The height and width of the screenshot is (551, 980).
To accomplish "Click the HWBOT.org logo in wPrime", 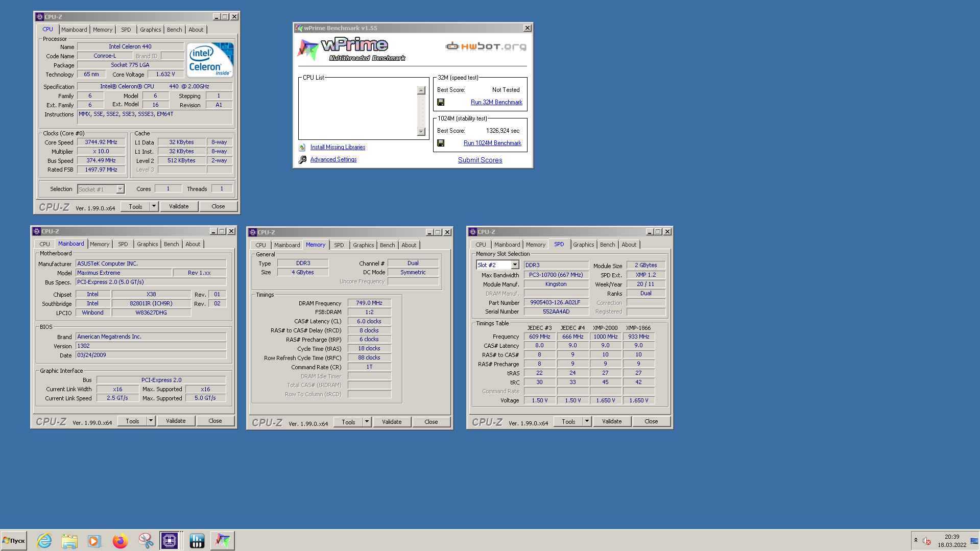I will coord(486,46).
